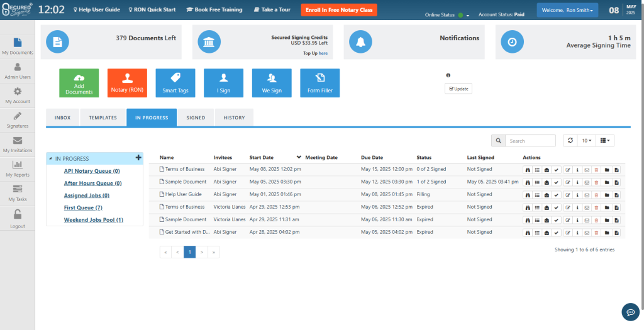
Task: Open My Documents in the sidebar
Action: 17,47
